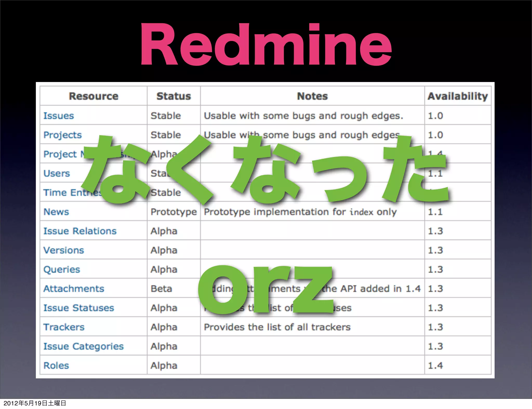532x409 pixels.
Task: Click availability 1.3 in Queries row
Action: 435,269
